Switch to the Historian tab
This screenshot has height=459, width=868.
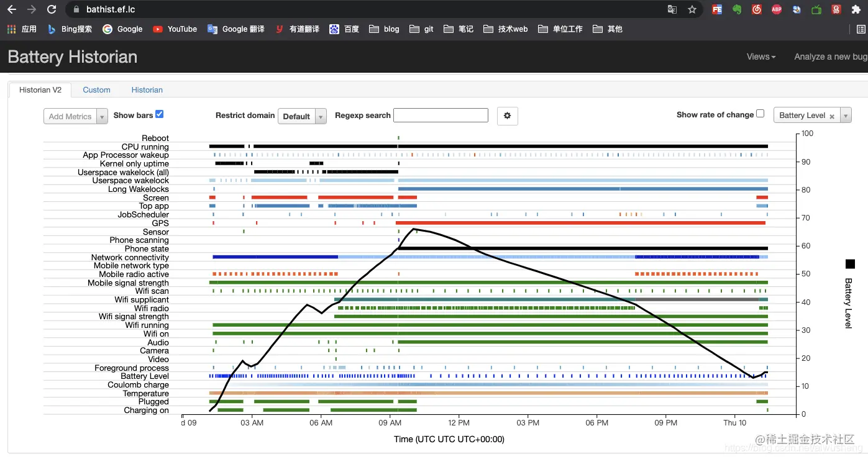coord(147,90)
